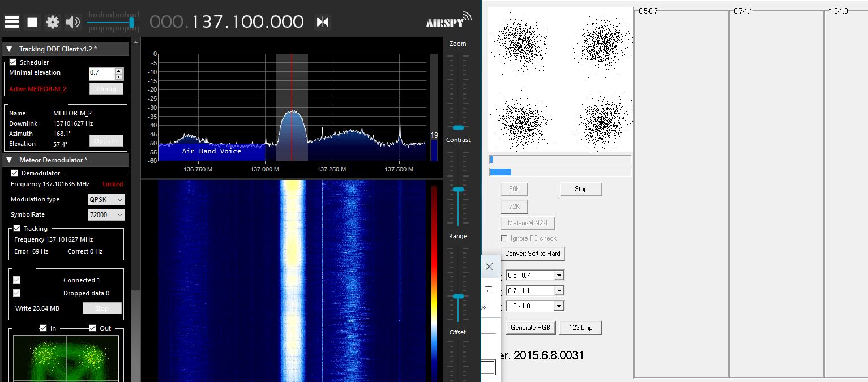Toggle the In constellation checkbox

pos(44,328)
